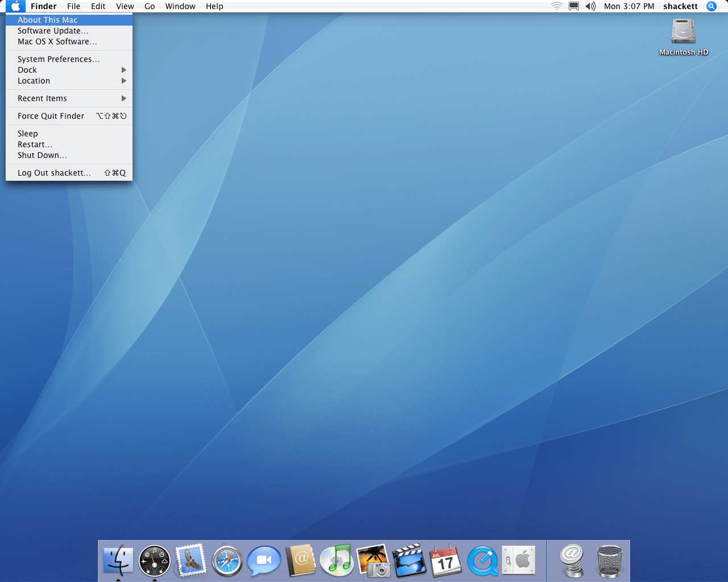Open the volume control in the menu bar
Image resolution: width=728 pixels, height=582 pixels.
click(591, 6)
